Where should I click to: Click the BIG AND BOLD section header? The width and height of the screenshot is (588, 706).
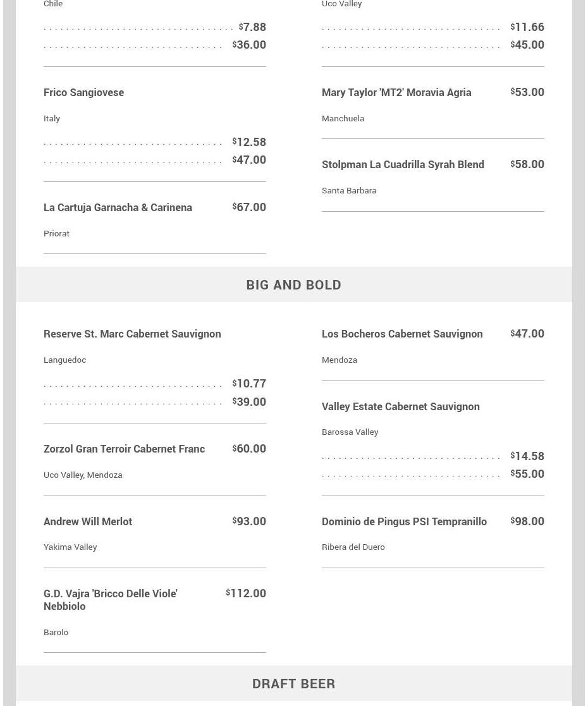294,284
